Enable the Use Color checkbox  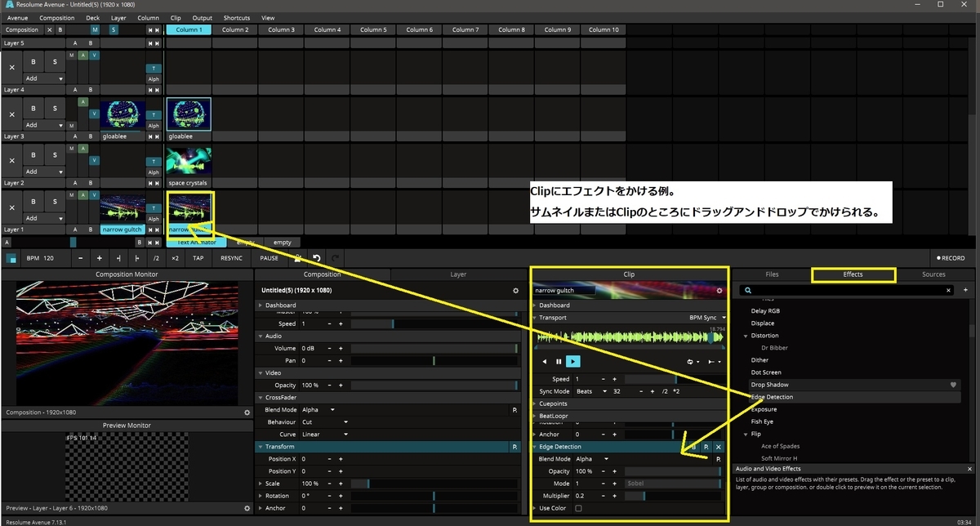(578, 508)
